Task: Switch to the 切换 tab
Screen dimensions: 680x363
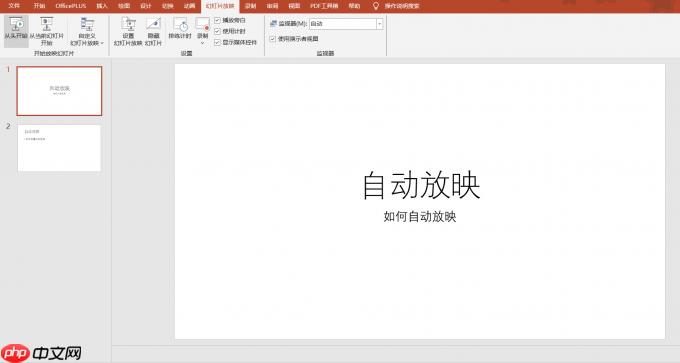Action: click(x=167, y=6)
